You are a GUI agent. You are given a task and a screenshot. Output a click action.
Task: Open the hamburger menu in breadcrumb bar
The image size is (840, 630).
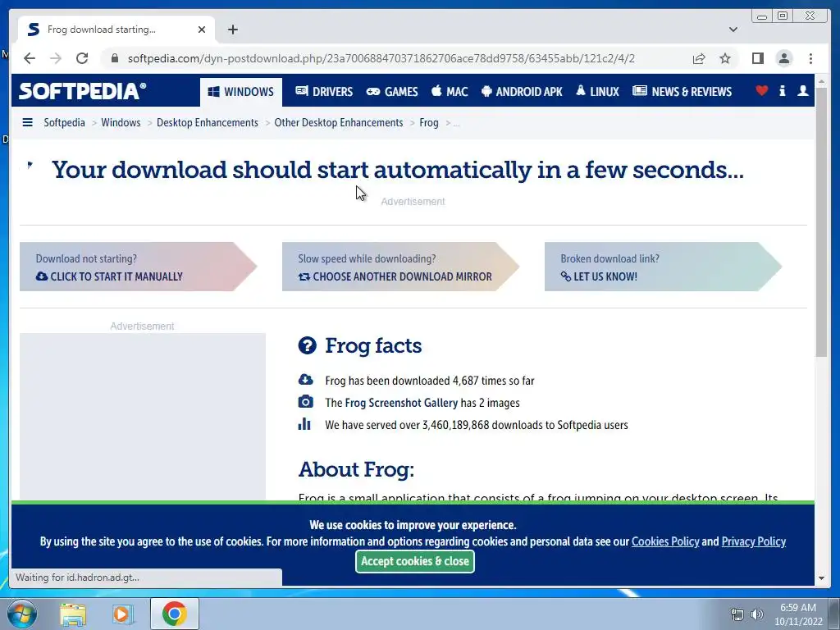click(27, 123)
